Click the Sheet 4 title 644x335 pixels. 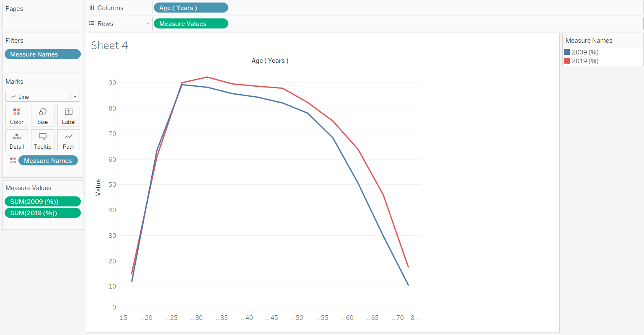[109, 46]
